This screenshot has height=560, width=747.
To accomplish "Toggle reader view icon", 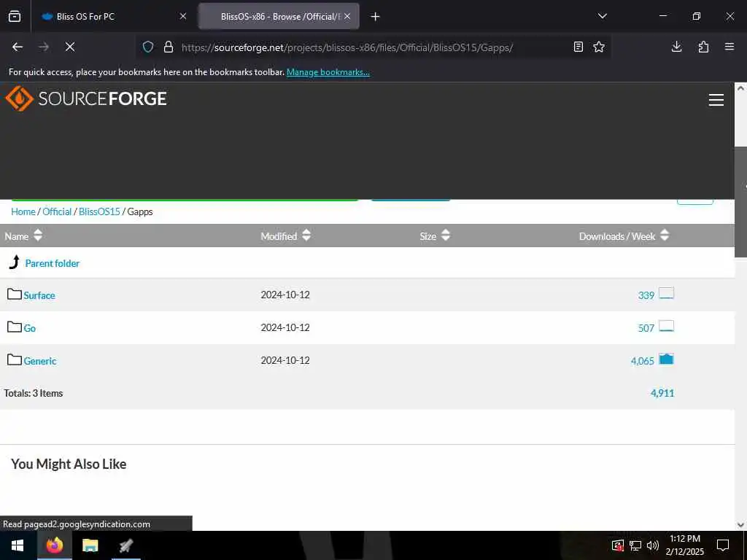I will point(578,47).
